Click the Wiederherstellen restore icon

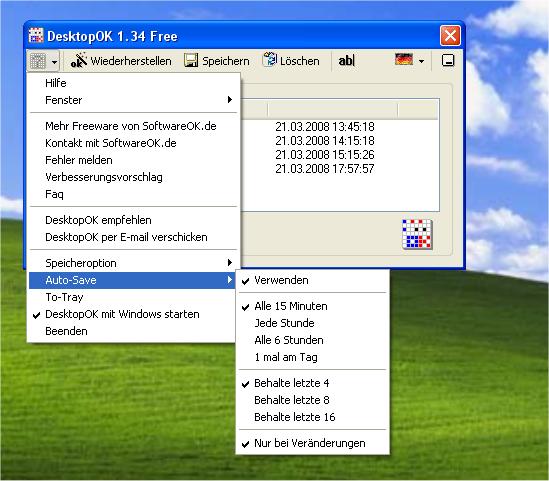(78, 61)
